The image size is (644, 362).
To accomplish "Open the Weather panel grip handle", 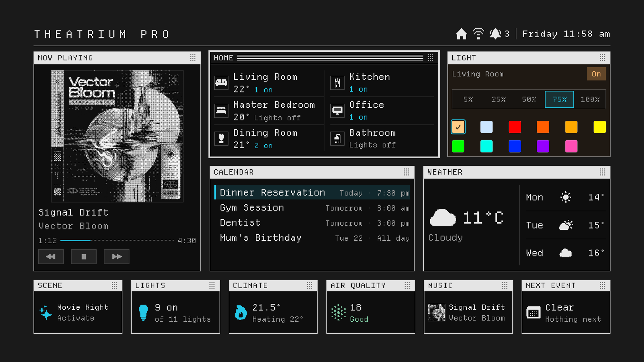I will pos(602,172).
